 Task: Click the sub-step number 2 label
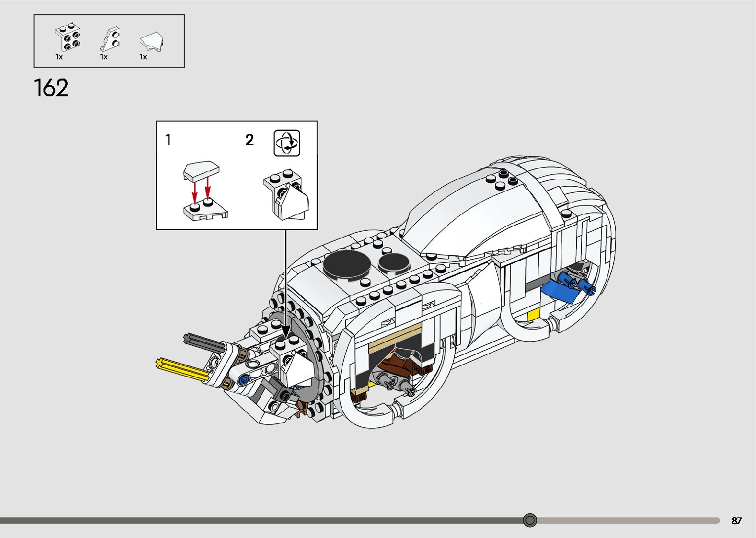249,140
